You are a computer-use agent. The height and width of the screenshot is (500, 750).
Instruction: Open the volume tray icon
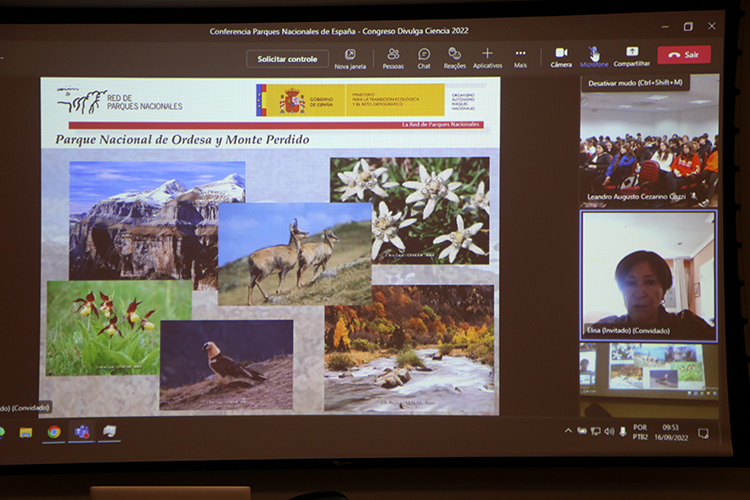(x=609, y=432)
